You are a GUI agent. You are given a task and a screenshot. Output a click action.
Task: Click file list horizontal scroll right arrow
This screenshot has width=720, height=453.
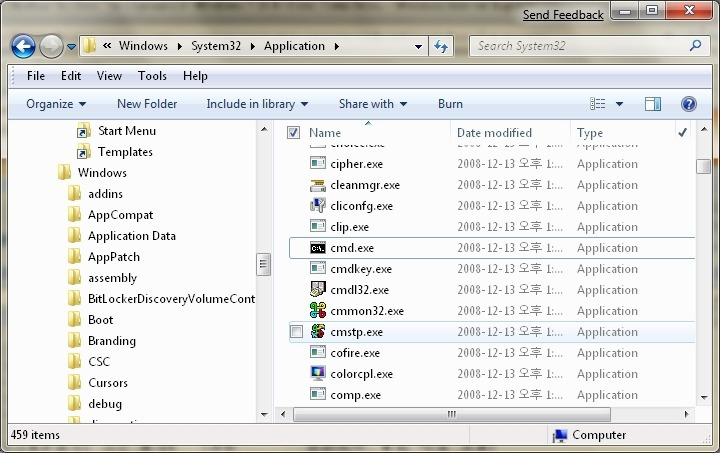(686, 414)
